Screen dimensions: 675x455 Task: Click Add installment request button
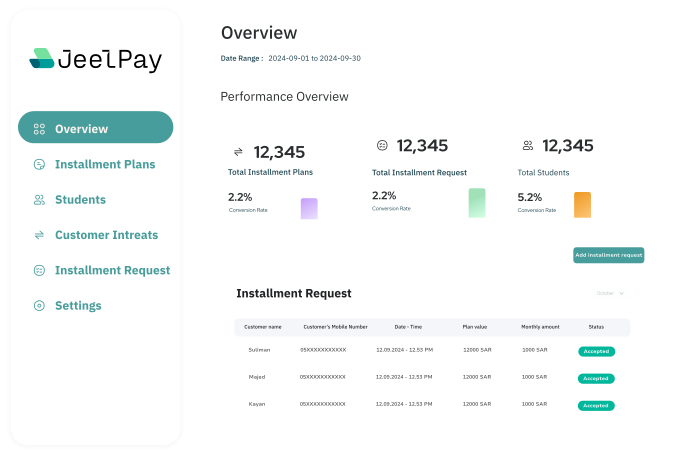coord(609,255)
